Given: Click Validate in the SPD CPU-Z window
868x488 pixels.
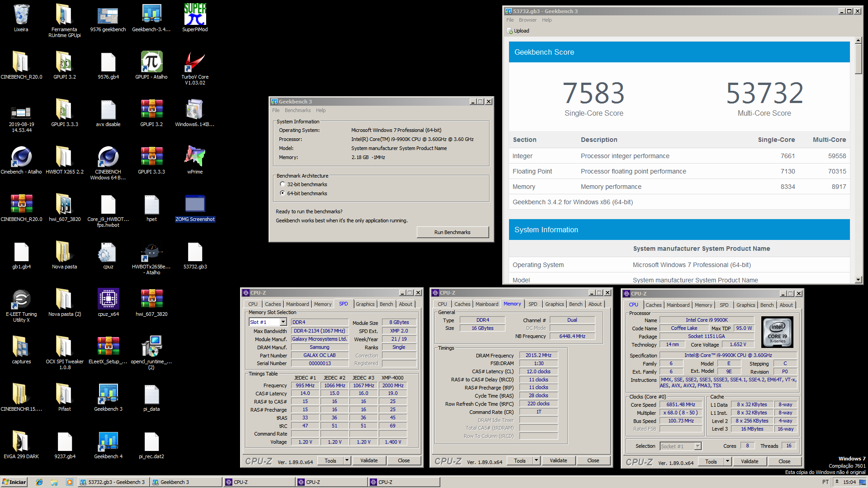Looking at the screenshot, I should (369, 461).
